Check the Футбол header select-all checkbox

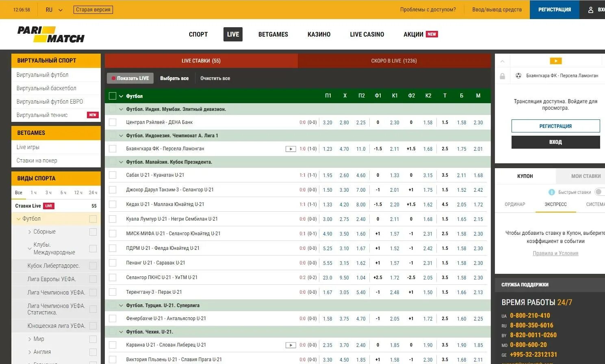pos(113,96)
